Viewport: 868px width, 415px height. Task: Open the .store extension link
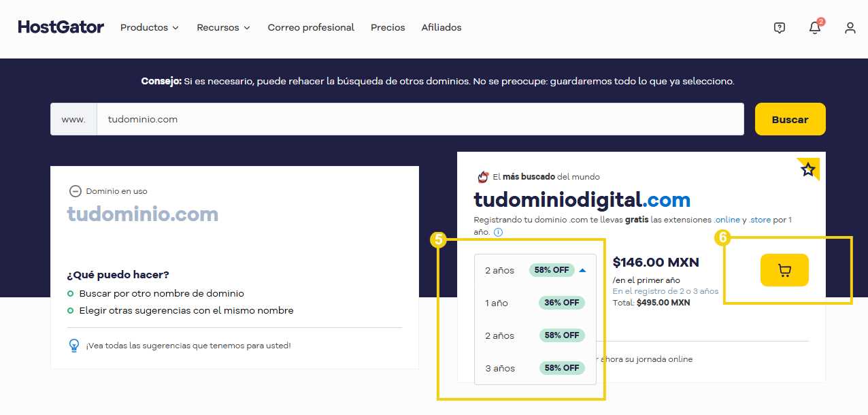[x=761, y=220]
